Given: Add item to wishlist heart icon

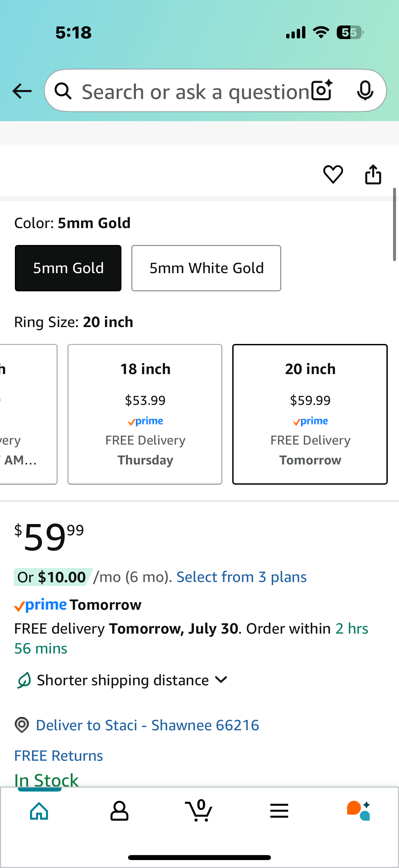Looking at the screenshot, I should coord(333,174).
